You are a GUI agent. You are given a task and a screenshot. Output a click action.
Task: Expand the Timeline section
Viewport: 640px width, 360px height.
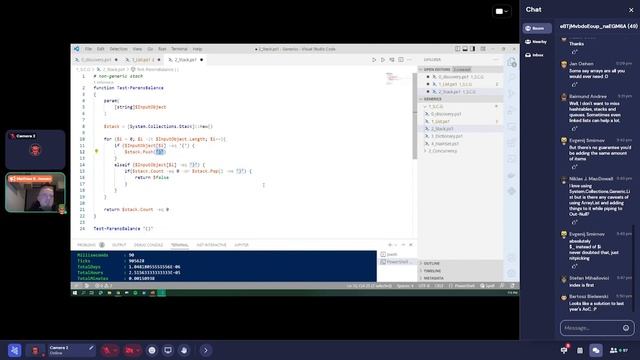[460, 271]
